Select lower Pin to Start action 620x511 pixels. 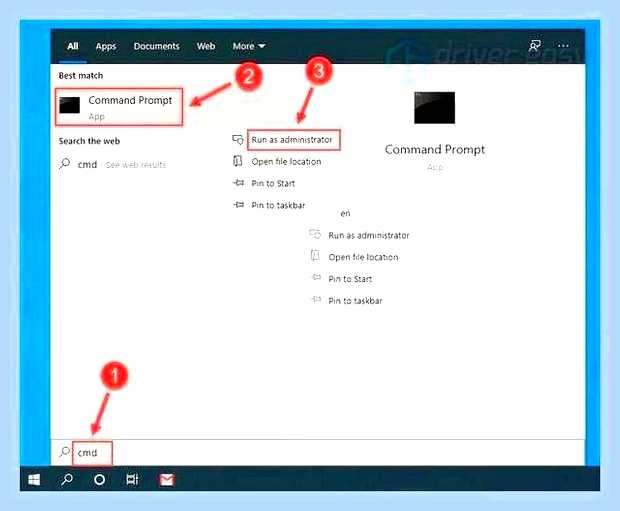[350, 279]
